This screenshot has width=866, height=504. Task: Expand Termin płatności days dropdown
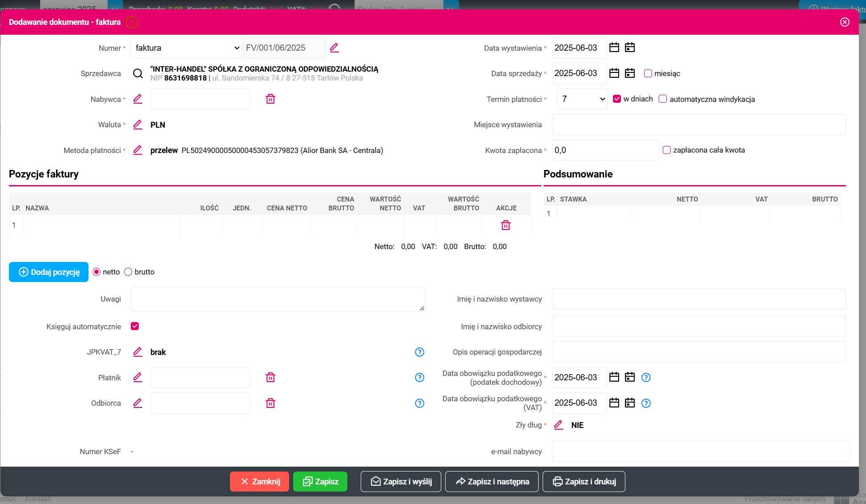(x=582, y=99)
